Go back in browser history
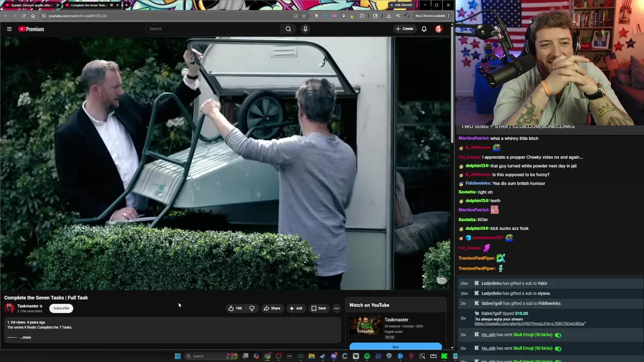Screen dimensions: 644x362 tap(6, 16)
